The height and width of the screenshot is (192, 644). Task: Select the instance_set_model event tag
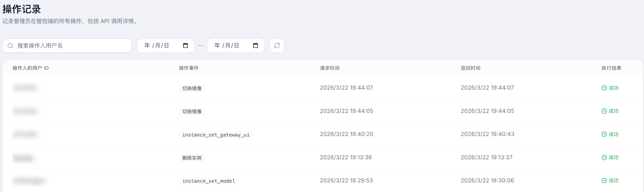208,181
